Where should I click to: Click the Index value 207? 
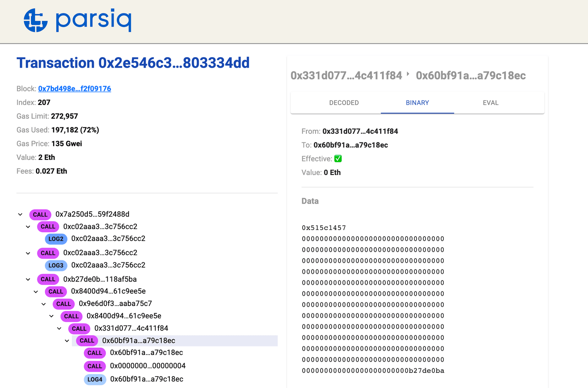44,102
